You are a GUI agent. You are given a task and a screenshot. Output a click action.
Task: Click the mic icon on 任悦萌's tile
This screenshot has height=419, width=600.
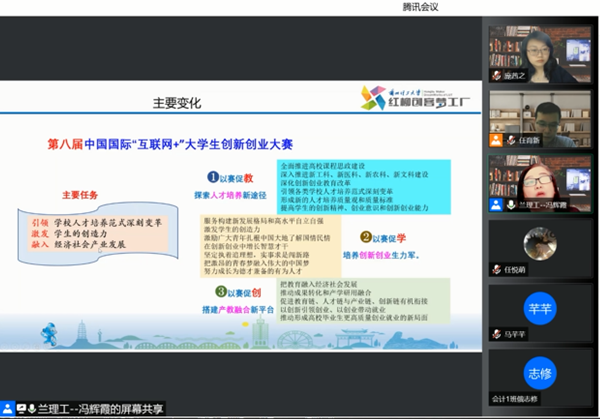tap(495, 268)
